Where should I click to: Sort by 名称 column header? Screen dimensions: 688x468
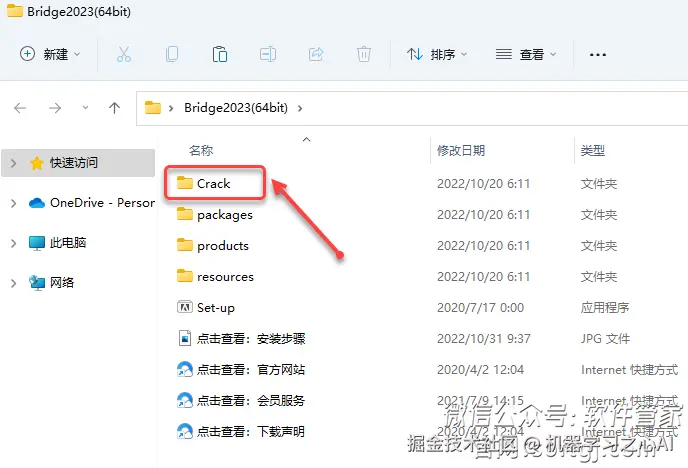(x=201, y=150)
